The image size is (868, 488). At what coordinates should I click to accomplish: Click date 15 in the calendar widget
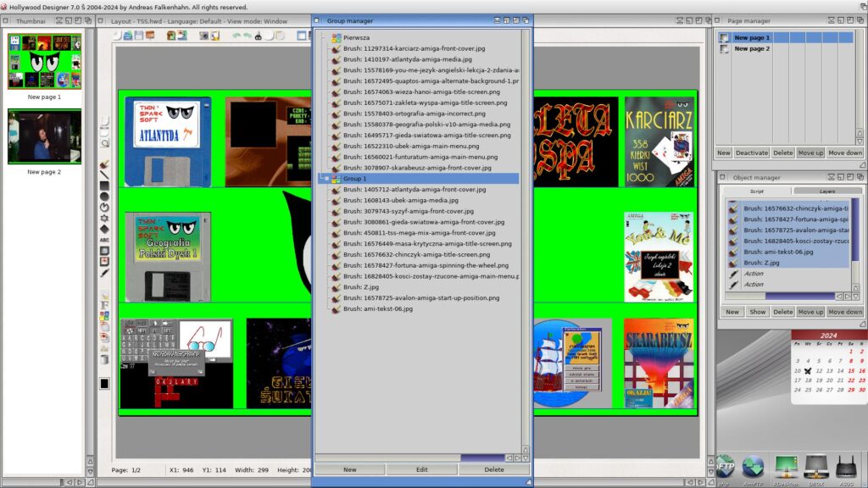point(851,371)
